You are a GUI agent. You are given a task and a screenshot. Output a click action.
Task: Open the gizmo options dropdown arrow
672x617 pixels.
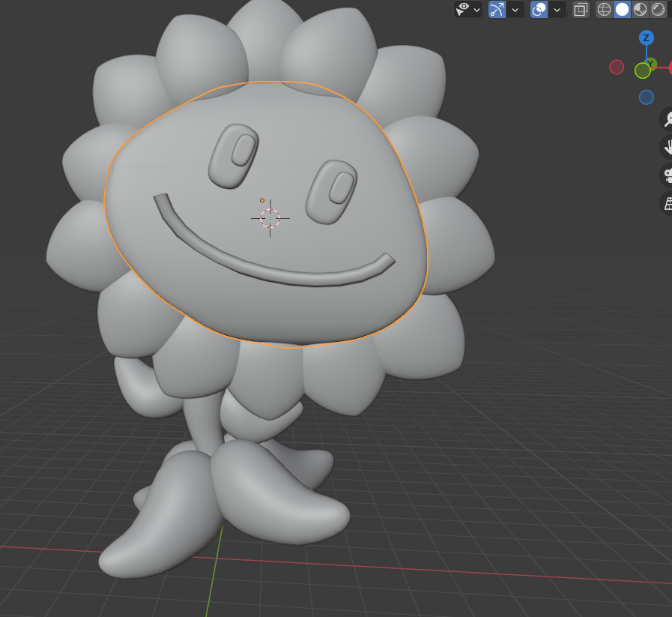(x=515, y=10)
